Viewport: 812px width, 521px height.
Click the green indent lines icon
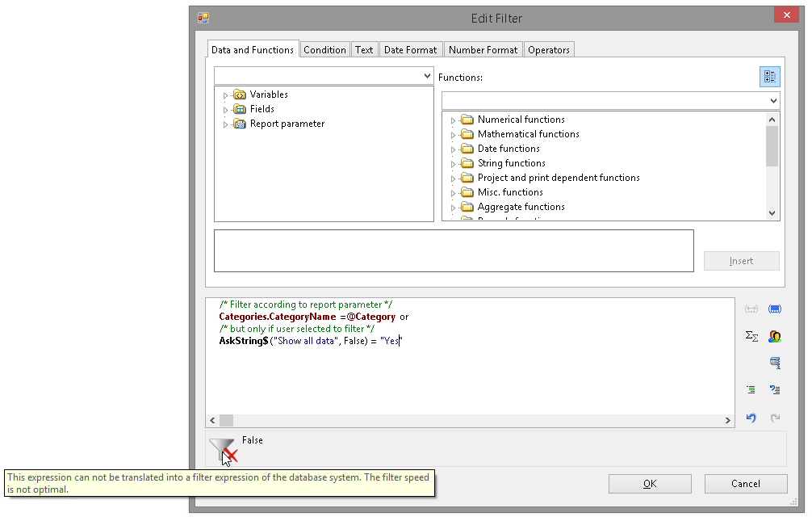click(x=751, y=390)
